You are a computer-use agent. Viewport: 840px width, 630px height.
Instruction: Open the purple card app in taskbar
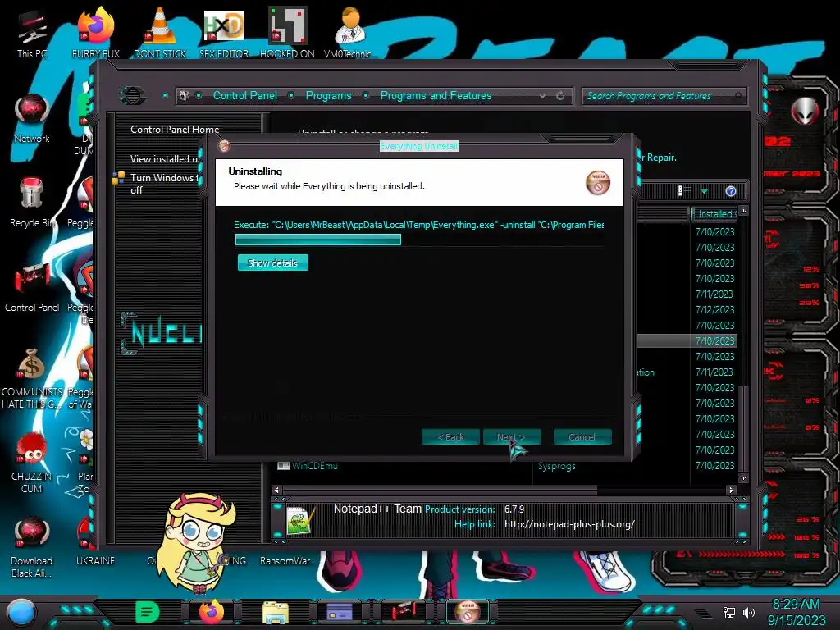pos(339,612)
